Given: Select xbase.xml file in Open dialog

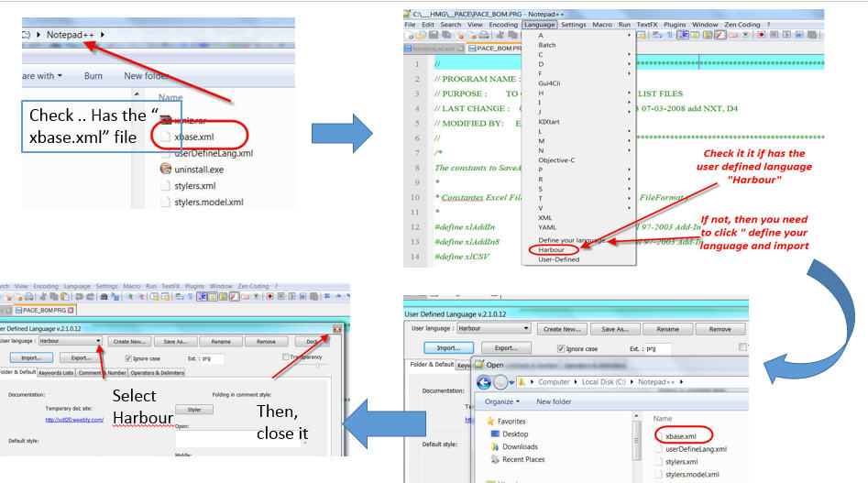Looking at the screenshot, I should (681, 436).
